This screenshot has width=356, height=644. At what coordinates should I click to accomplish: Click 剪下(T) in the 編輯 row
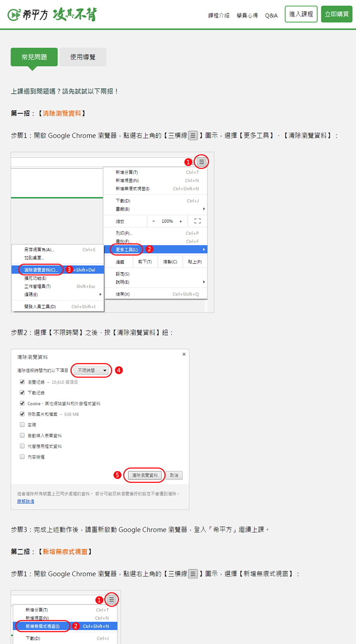145,262
